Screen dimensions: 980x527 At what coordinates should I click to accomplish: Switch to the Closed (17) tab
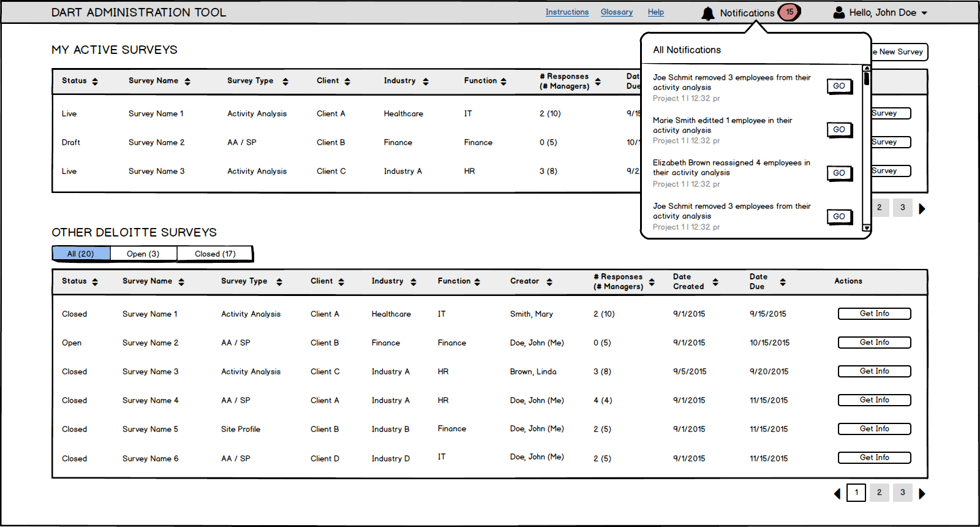tap(215, 254)
